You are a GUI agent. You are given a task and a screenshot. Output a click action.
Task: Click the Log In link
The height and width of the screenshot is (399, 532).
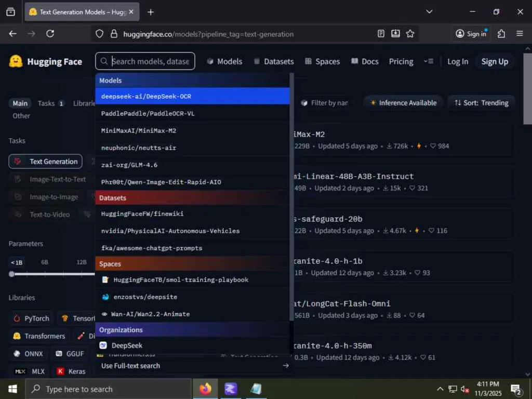[457, 61]
